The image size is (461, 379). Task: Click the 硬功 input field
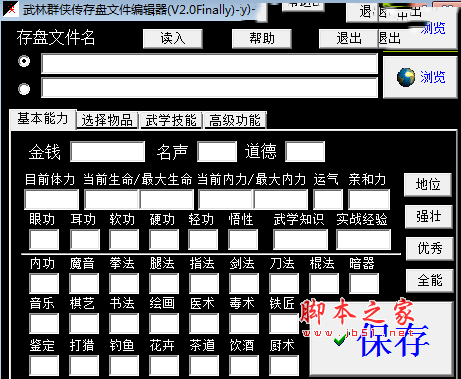[x=164, y=239]
